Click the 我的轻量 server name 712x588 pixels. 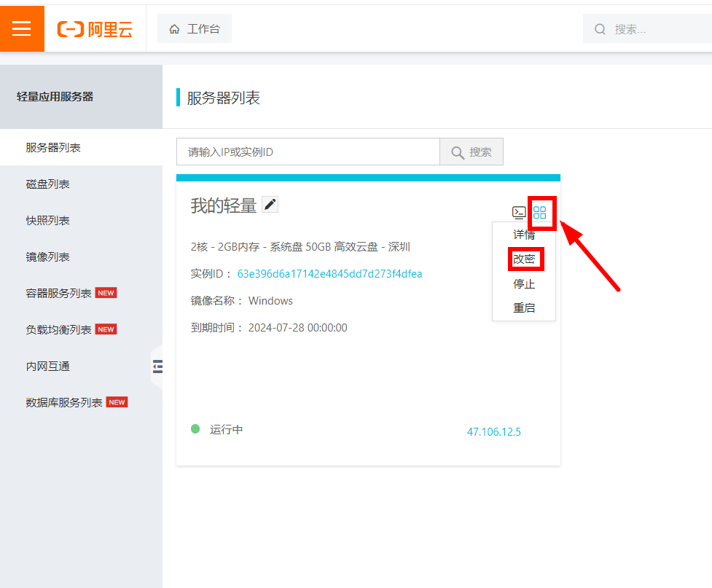pyautogui.click(x=224, y=205)
